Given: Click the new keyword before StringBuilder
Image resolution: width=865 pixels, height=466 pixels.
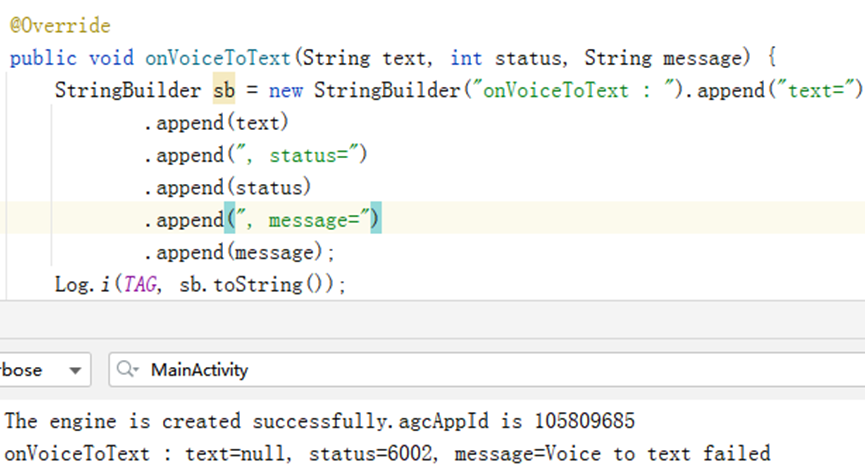Looking at the screenshot, I should 286,90.
